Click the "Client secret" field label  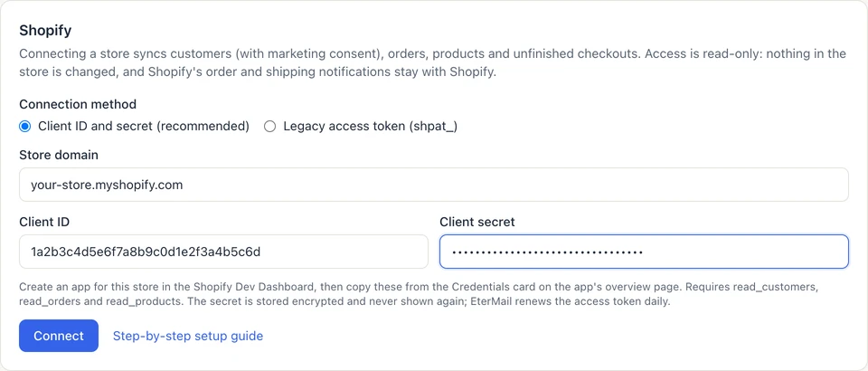tap(477, 222)
